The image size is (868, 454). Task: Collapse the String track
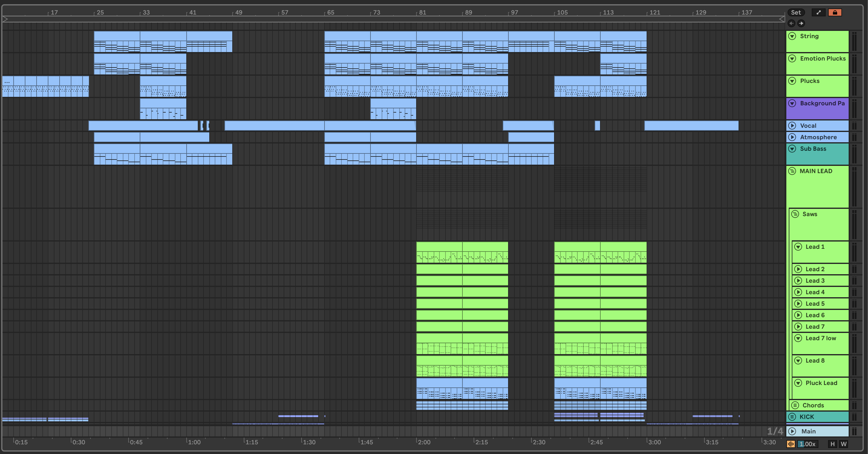[x=792, y=36]
